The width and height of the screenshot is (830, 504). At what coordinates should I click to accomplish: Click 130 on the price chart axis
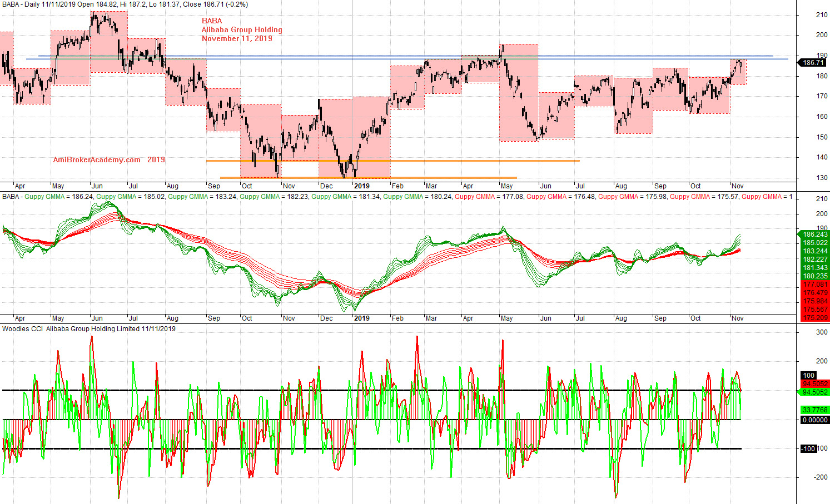821,178
